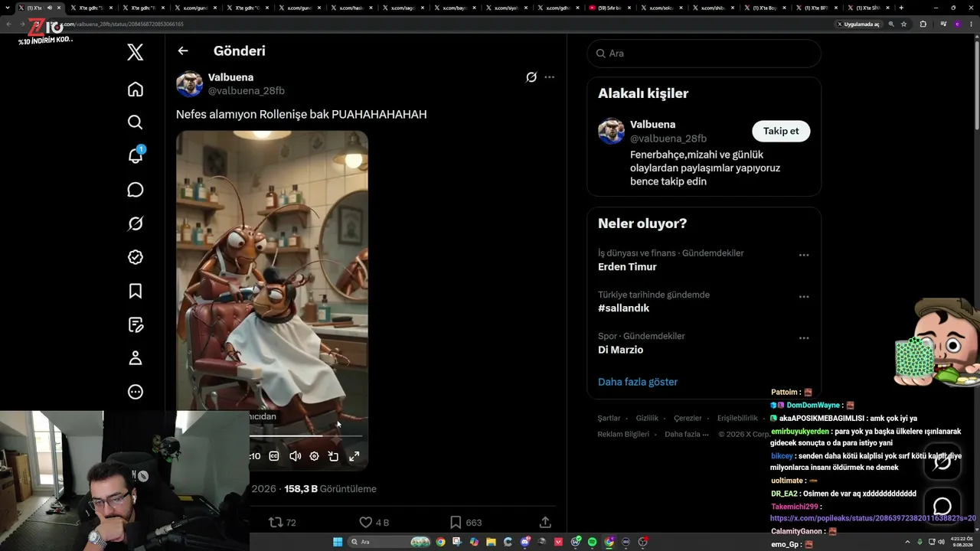This screenshot has height=551, width=980.
Task: Open the Erden Timur trend
Action: click(x=627, y=267)
